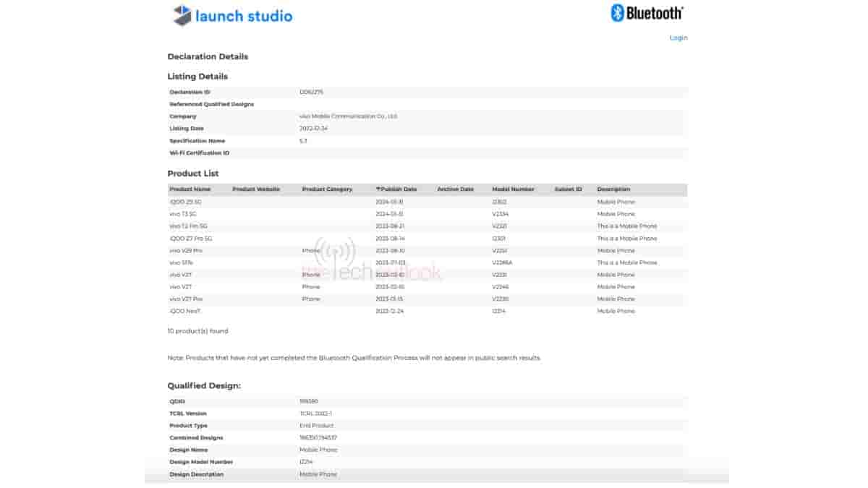Screen dimensions: 868x488
Task: Click the Subset ID column header
Action: point(568,189)
